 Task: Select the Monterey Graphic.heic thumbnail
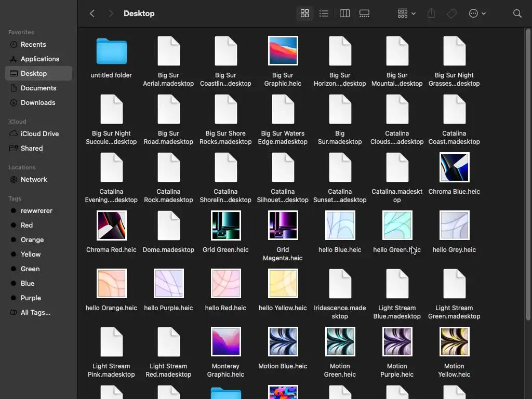pos(225,342)
